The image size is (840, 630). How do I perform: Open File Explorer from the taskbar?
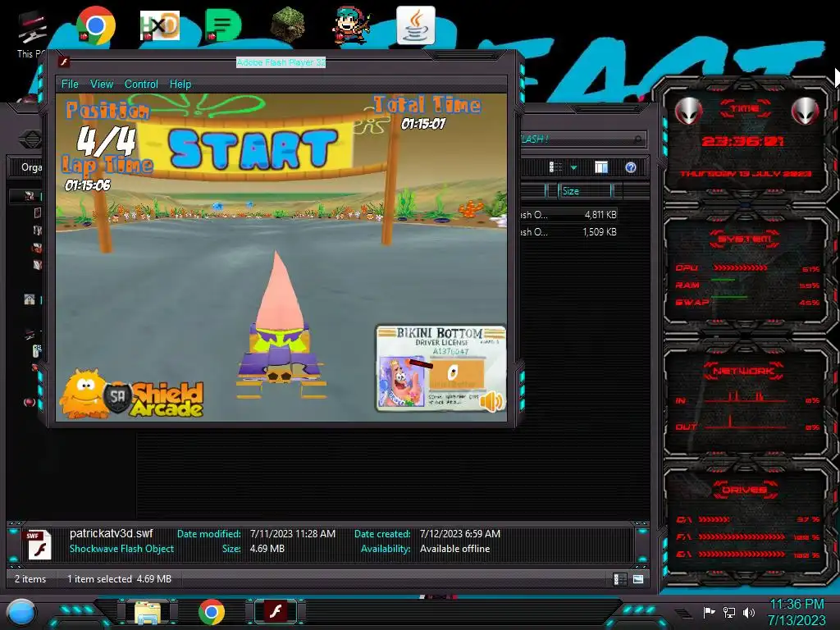pyautogui.click(x=148, y=612)
